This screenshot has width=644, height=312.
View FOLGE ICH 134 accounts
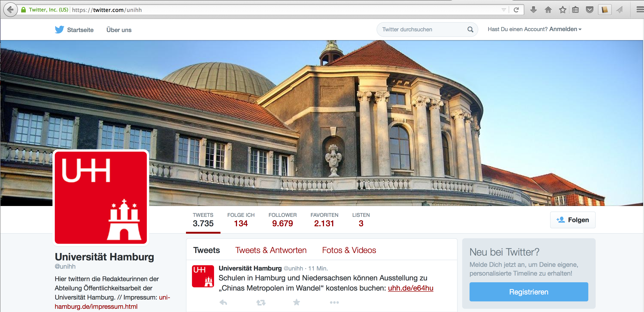point(241,220)
